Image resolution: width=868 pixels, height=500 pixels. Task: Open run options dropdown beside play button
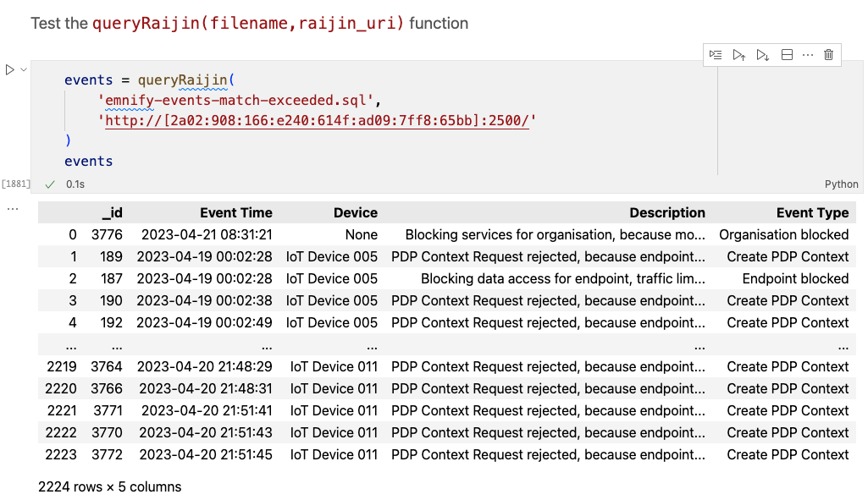point(24,69)
